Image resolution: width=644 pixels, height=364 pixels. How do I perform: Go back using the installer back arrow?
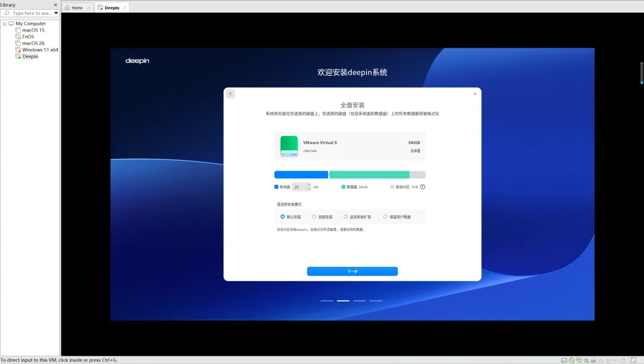[230, 94]
